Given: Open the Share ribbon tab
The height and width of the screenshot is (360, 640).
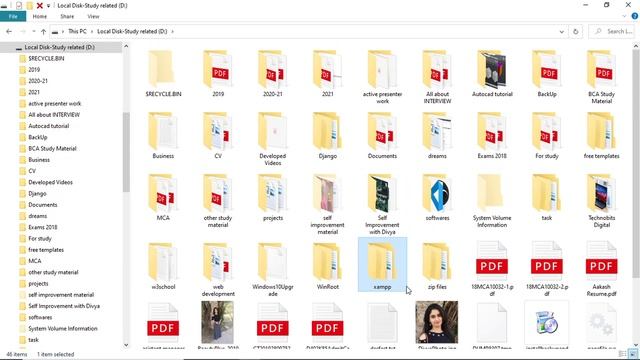Looking at the screenshot, I should pyautogui.click(x=67, y=16).
